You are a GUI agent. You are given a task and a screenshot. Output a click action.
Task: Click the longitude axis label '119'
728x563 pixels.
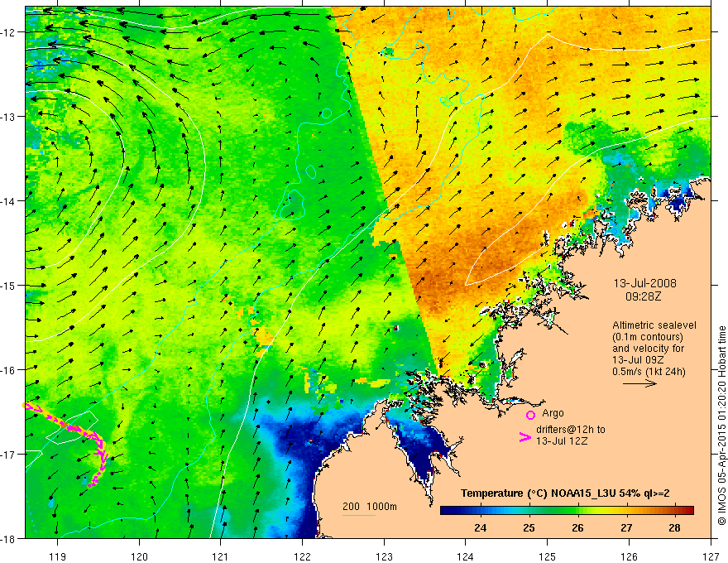click(57, 556)
